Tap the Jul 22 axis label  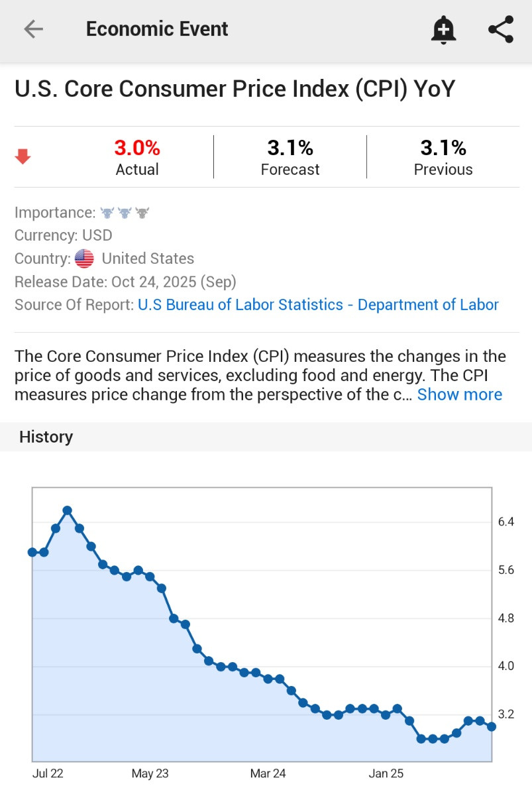pyautogui.click(x=48, y=773)
